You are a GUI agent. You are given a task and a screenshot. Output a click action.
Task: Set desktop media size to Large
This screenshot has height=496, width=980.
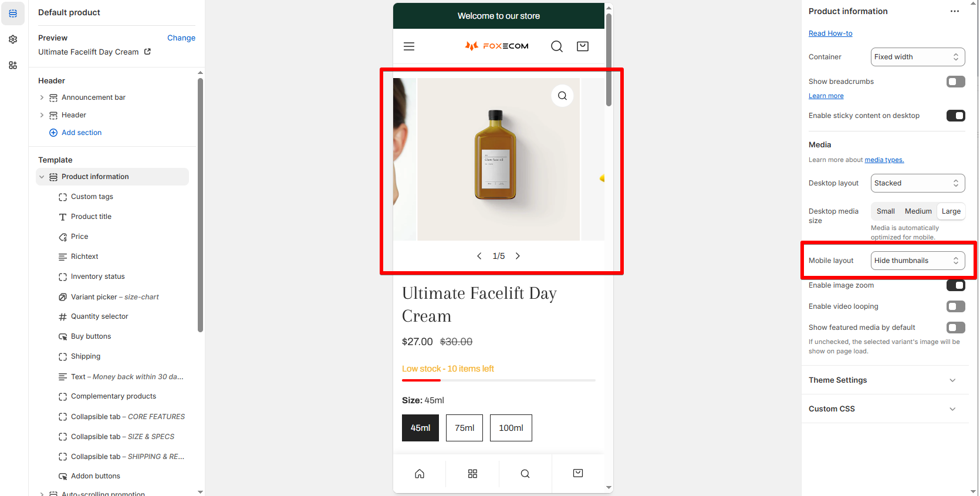[951, 211]
